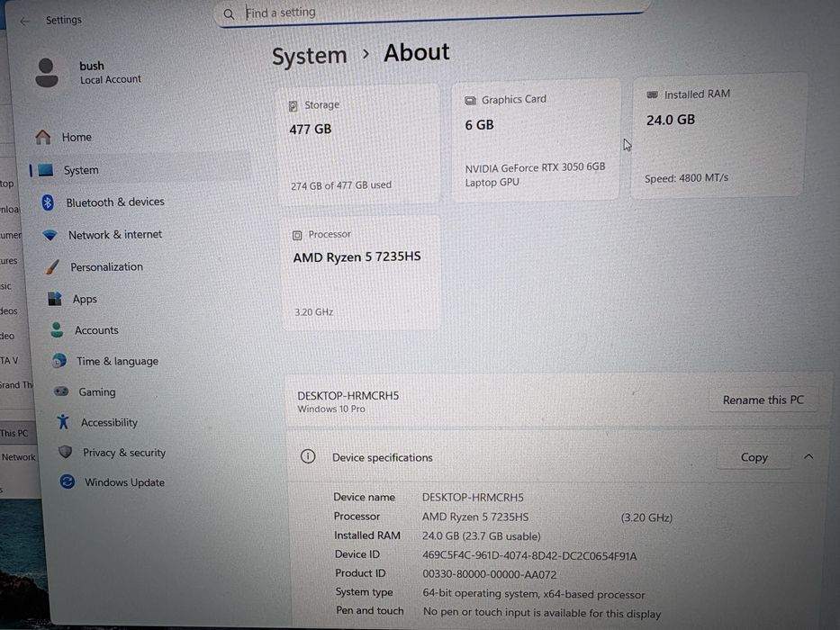Click the Windows Update sync icon
Image resolution: width=840 pixels, height=630 pixels.
68,481
